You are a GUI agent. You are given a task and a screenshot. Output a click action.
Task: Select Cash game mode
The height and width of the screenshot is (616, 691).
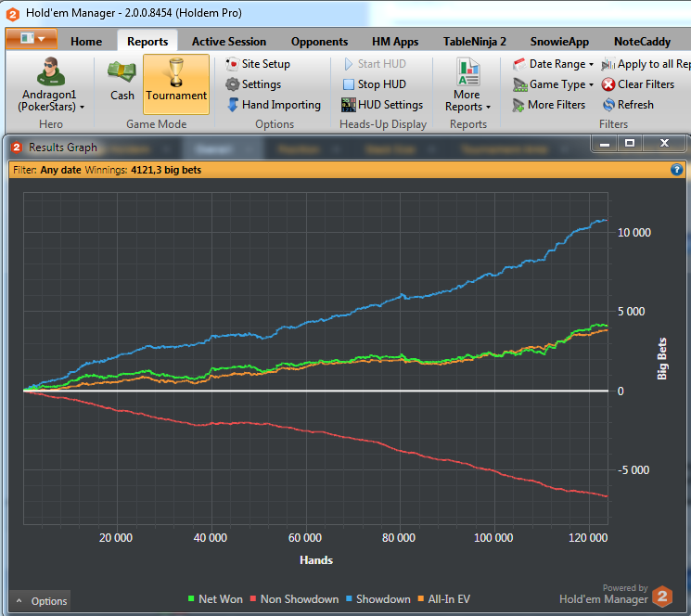(x=122, y=80)
